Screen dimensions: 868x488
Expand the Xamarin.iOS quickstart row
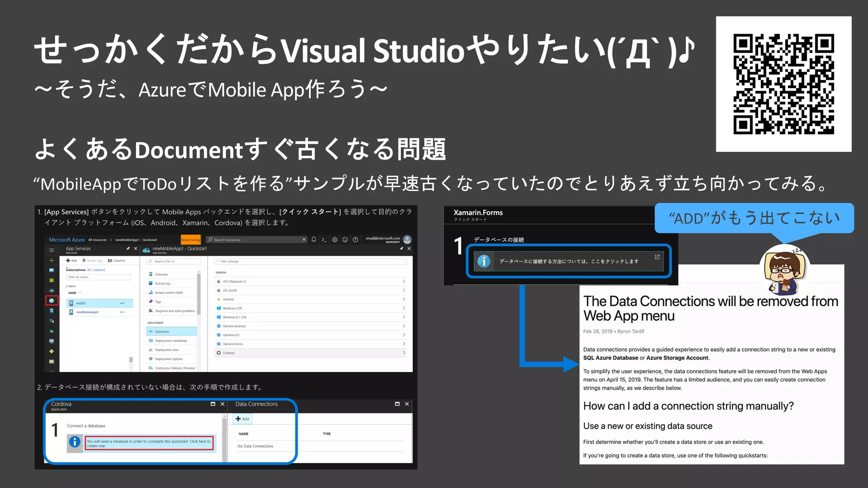311,335
